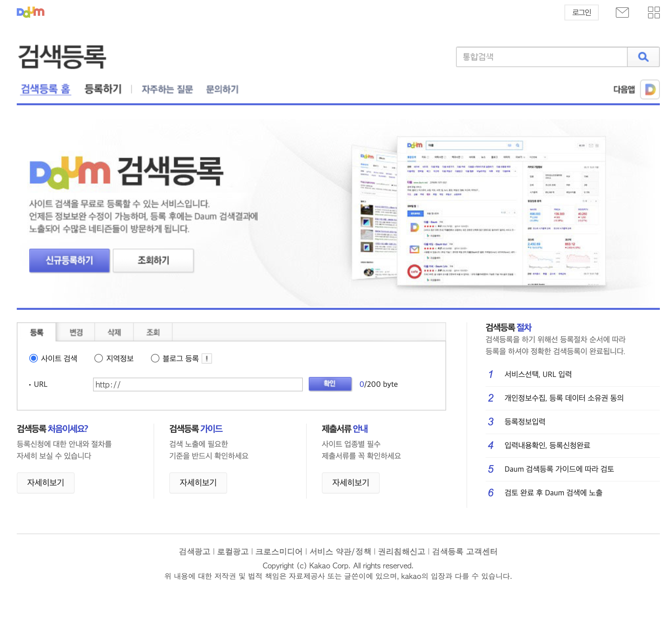The image size is (672, 621).
Task: Select the 블로그 등록 radio button
Action: (x=155, y=358)
